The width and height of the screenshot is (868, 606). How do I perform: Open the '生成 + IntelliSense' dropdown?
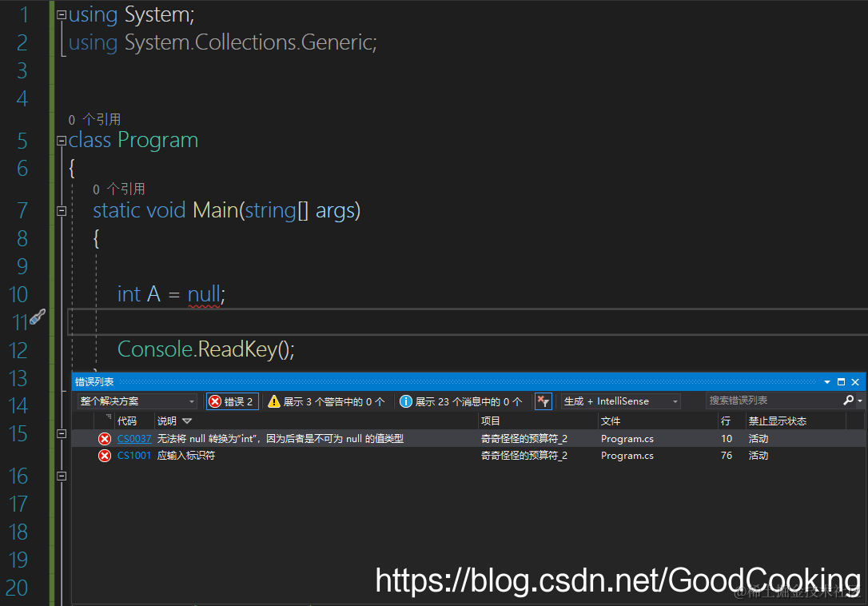tap(620, 401)
